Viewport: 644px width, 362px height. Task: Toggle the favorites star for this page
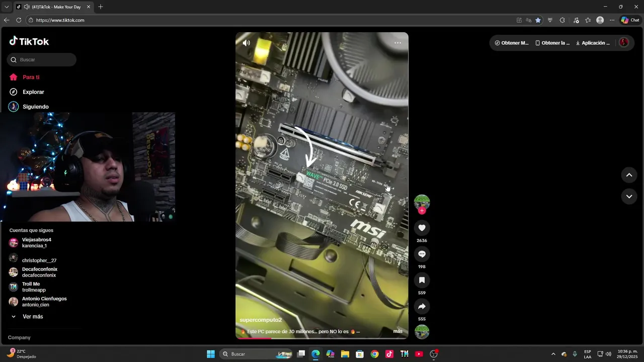click(538, 20)
